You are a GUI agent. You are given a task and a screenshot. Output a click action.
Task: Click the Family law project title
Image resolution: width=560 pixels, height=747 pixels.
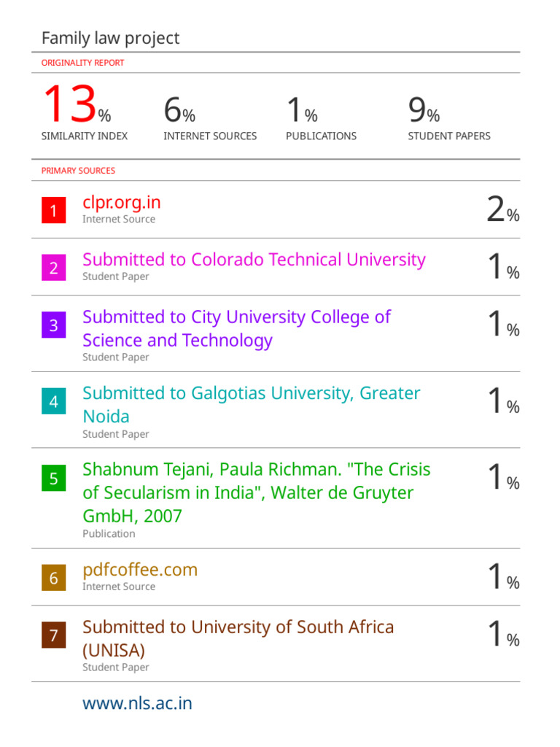pyautogui.click(x=111, y=38)
